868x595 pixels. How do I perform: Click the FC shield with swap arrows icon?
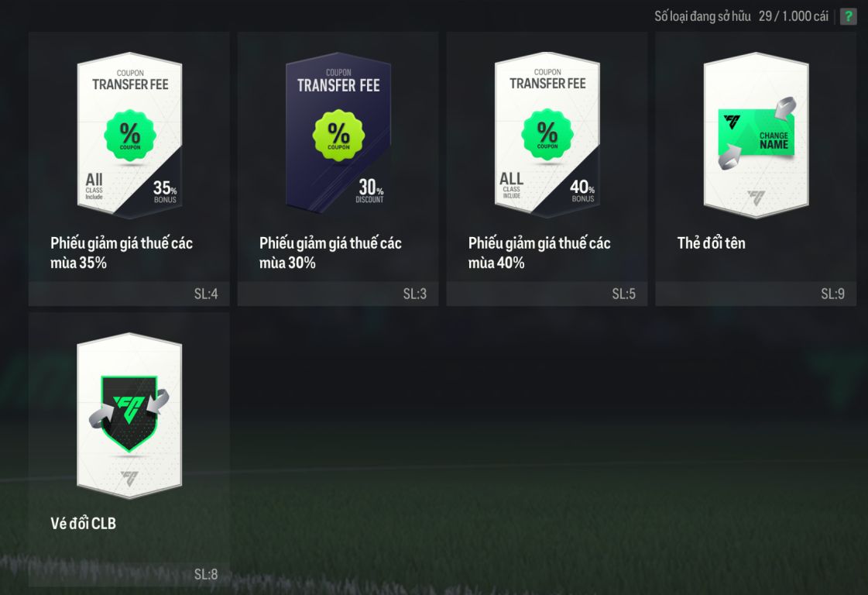[129, 413]
